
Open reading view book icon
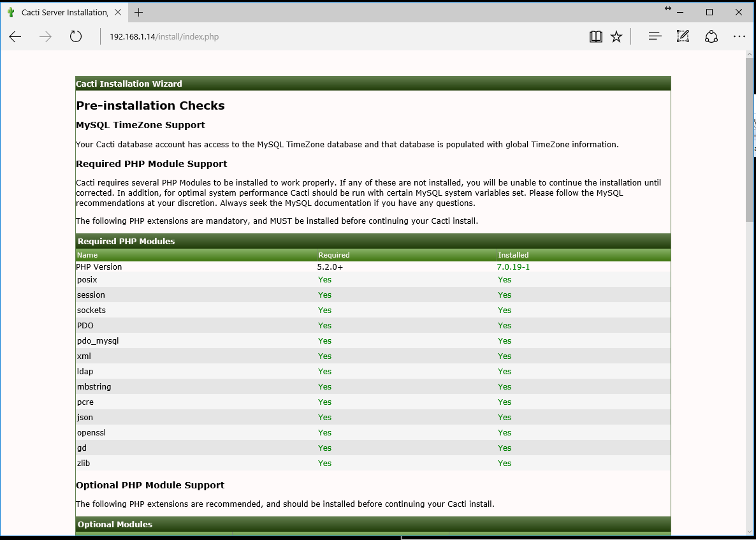(596, 36)
